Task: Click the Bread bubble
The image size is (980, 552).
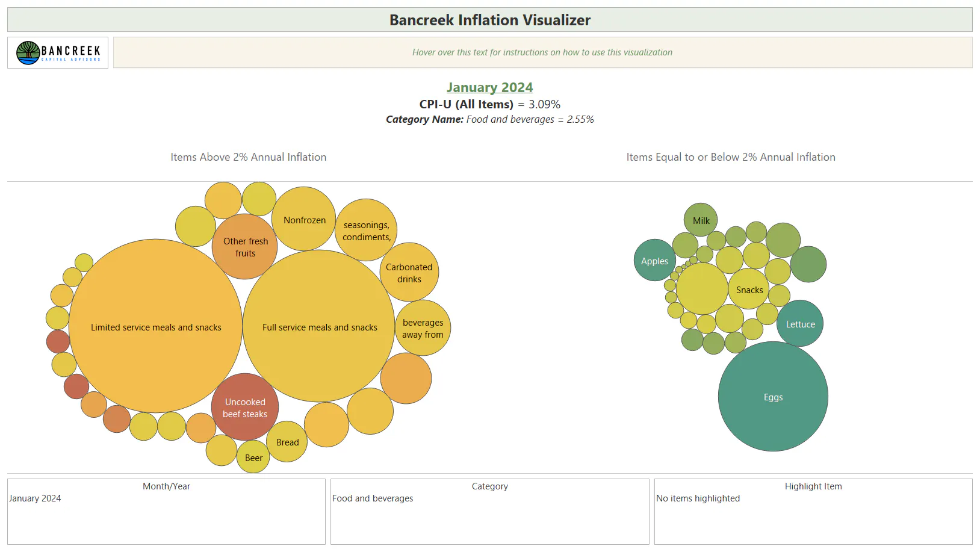Action: tap(287, 441)
